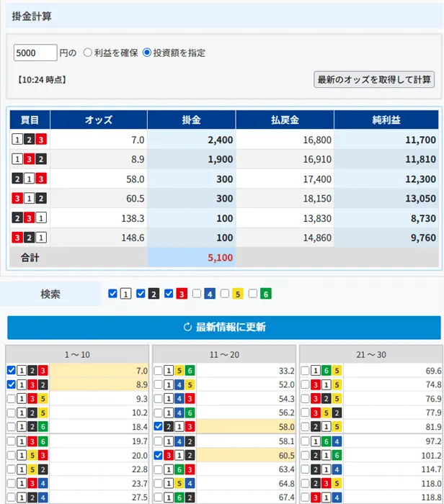Uncheck the 1-2-3 combination at odds 7.0
This screenshot has width=444, height=504.
click(x=10, y=370)
